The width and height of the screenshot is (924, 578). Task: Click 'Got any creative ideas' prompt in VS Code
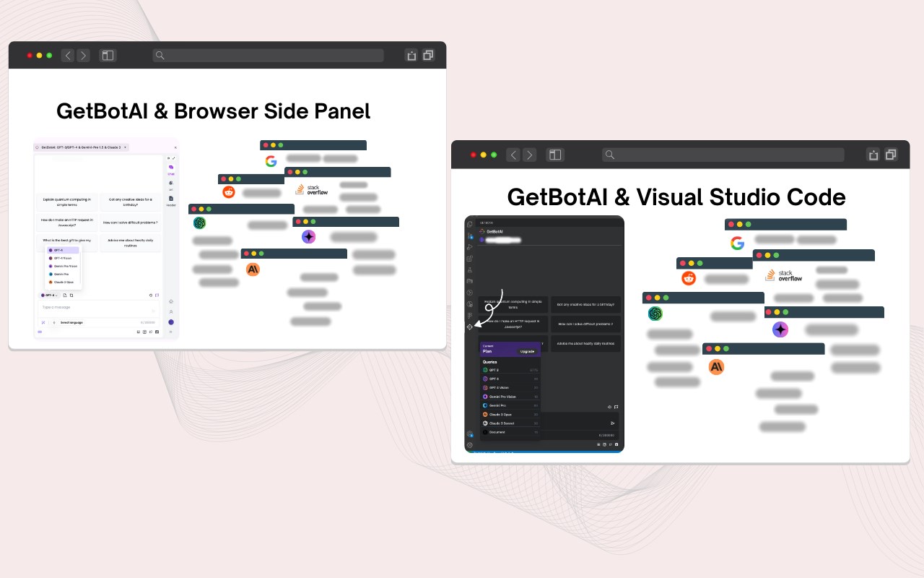pos(585,304)
